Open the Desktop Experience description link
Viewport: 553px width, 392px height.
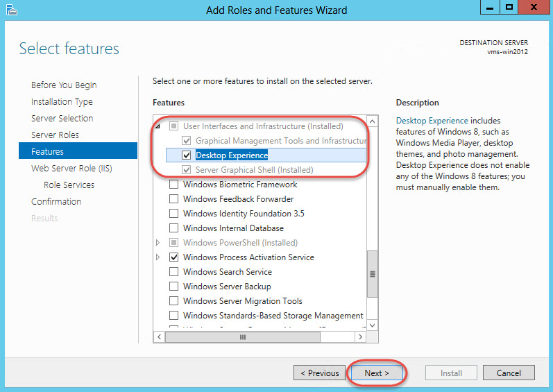[x=432, y=121]
